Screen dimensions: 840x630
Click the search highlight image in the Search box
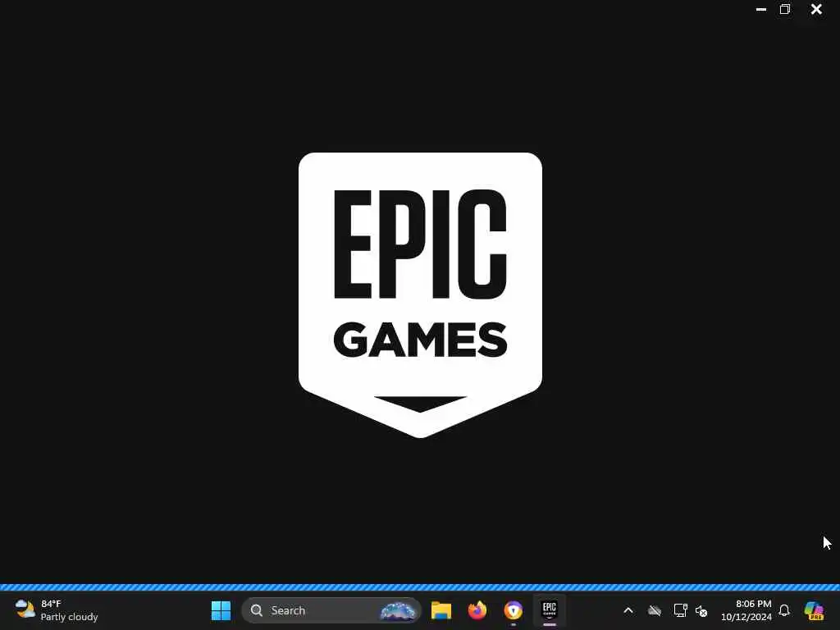(x=397, y=610)
